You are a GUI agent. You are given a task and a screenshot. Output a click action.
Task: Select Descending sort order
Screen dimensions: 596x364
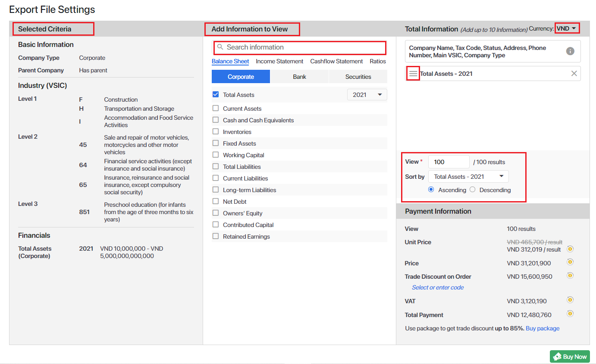473,190
